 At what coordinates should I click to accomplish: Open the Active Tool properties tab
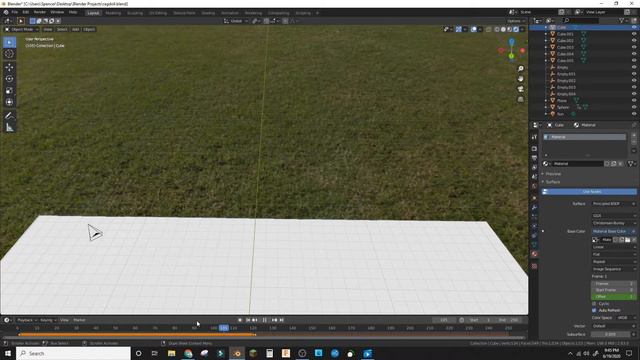(534, 137)
